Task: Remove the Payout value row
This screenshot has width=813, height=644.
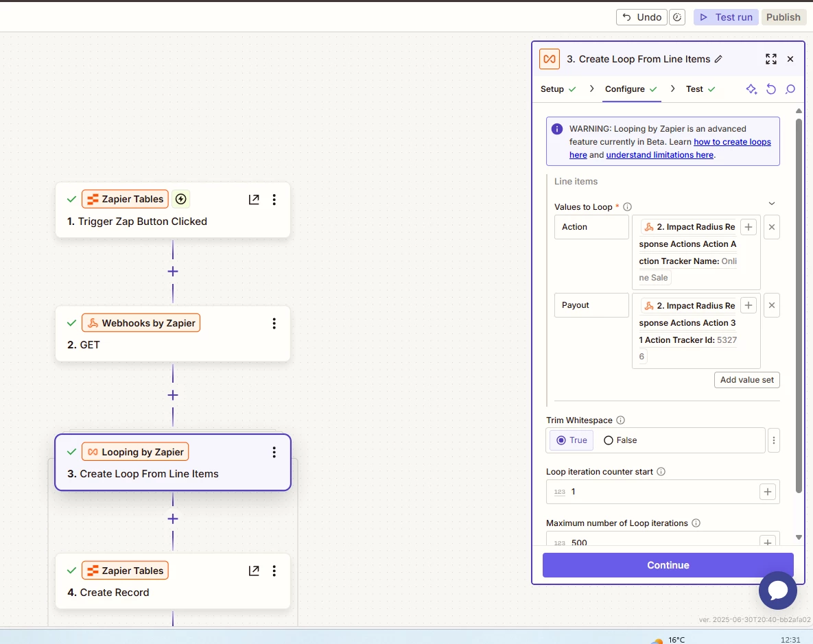Action: tap(772, 305)
